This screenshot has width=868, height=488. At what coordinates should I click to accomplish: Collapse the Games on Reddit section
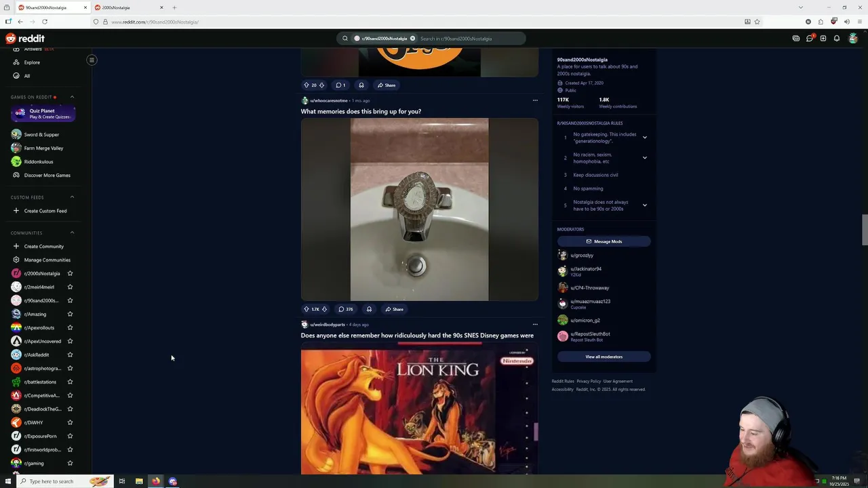(x=72, y=97)
